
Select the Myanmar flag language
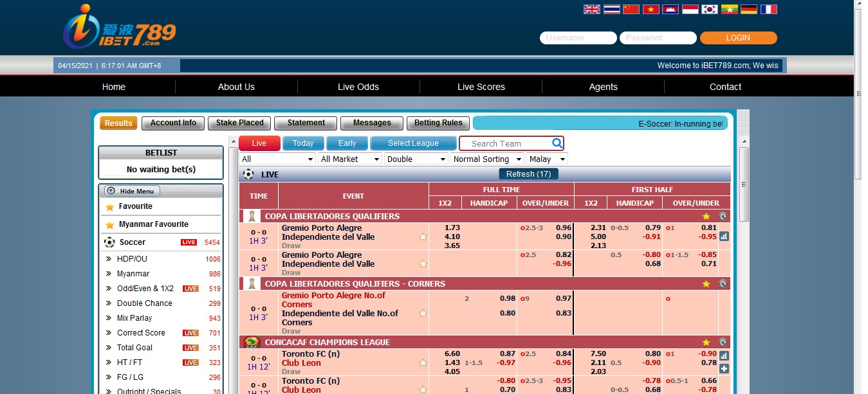(729, 9)
